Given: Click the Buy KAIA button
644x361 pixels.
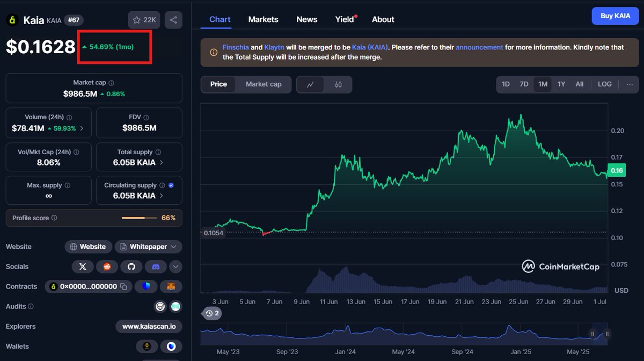Looking at the screenshot, I should pos(615,16).
